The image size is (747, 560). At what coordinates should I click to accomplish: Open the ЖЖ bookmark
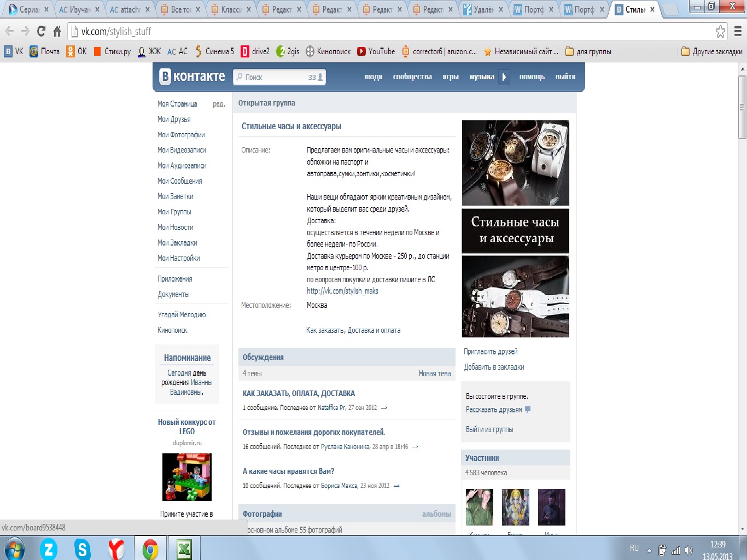tap(149, 51)
